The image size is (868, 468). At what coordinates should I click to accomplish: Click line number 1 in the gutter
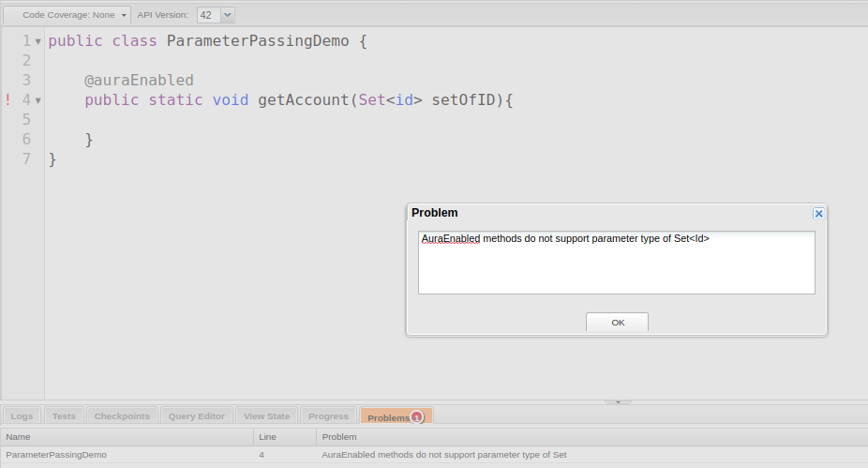pyautogui.click(x=26, y=41)
